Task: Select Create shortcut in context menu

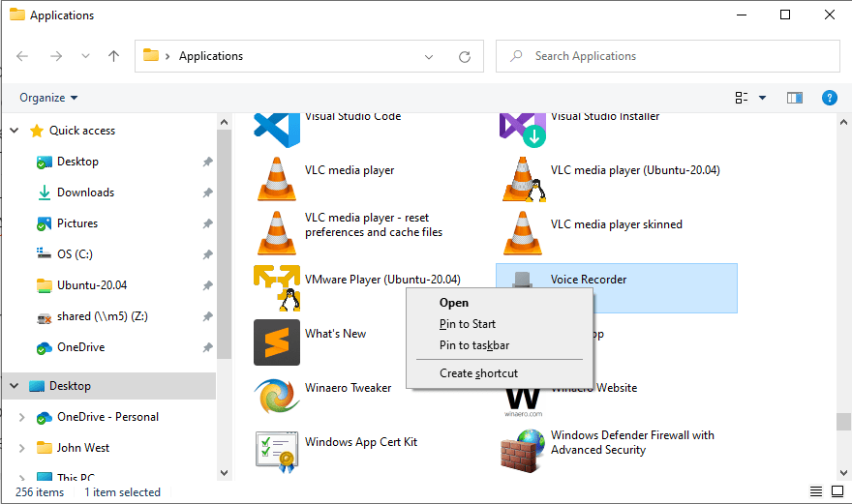Action: coord(478,373)
